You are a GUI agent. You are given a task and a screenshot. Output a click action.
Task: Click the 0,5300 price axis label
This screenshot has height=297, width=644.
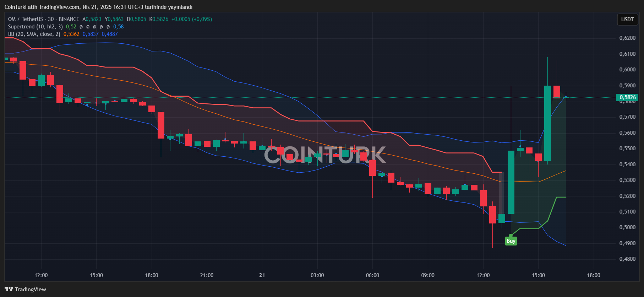[x=627, y=180]
